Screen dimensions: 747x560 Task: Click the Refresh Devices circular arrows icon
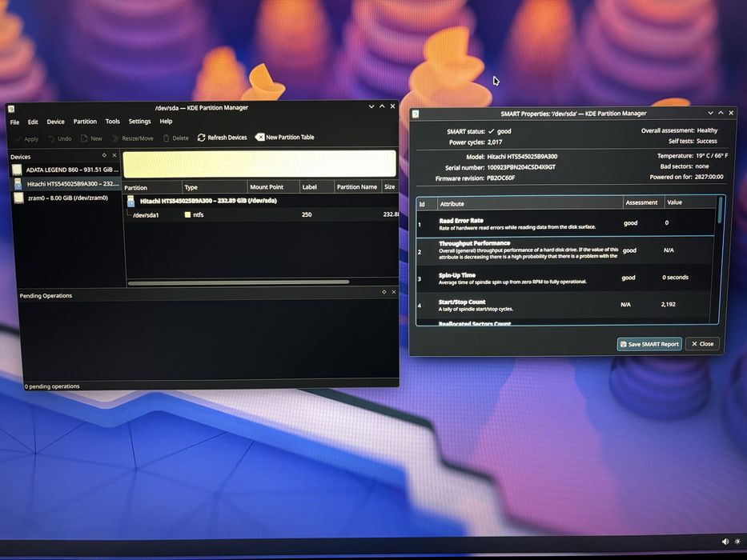pyautogui.click(x=201, y=138)
